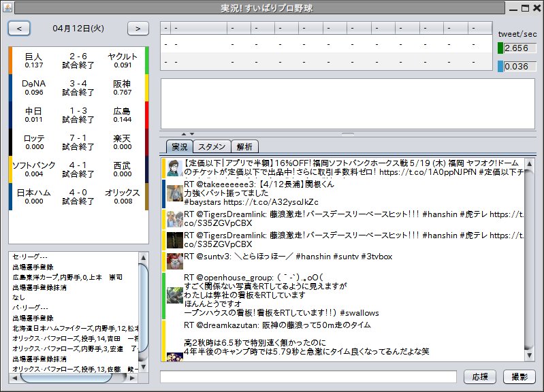Viewport: 544px width, 392px height.
Task: Switch to the 実況 tab
Action: [179, 147]
